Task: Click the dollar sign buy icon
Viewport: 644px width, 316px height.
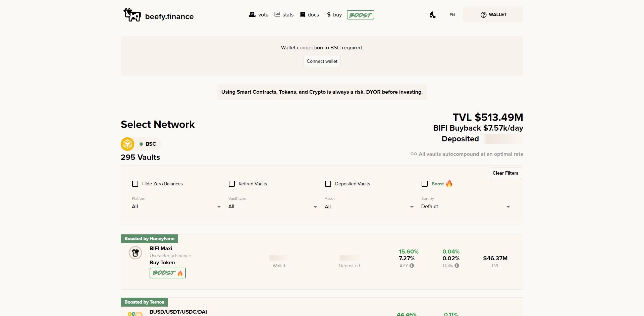Action: 328,14
